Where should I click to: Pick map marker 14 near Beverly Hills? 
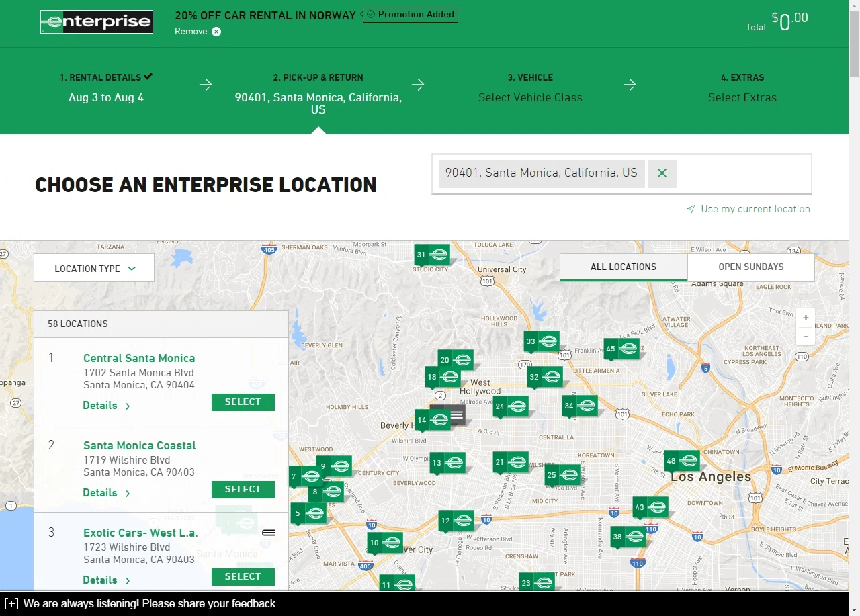(433, 420)
